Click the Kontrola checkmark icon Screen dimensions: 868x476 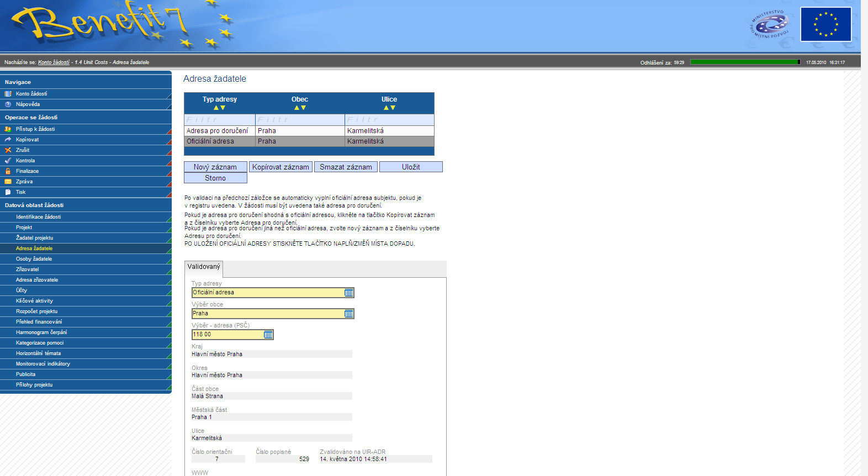tap(8, 161)
